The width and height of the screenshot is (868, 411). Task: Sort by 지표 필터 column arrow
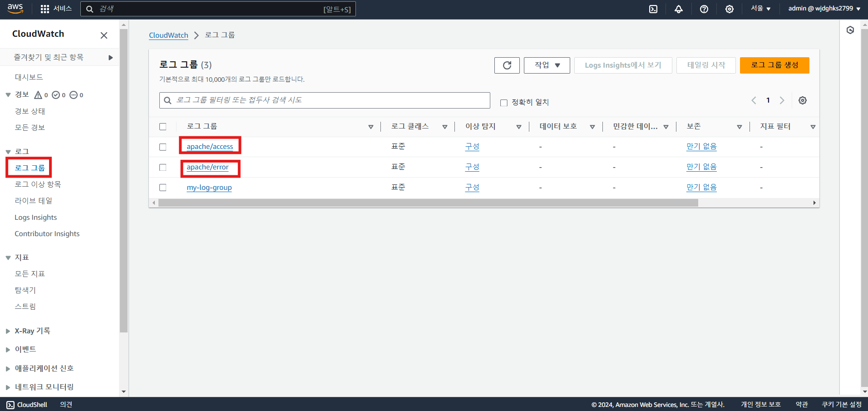[813, 127]
